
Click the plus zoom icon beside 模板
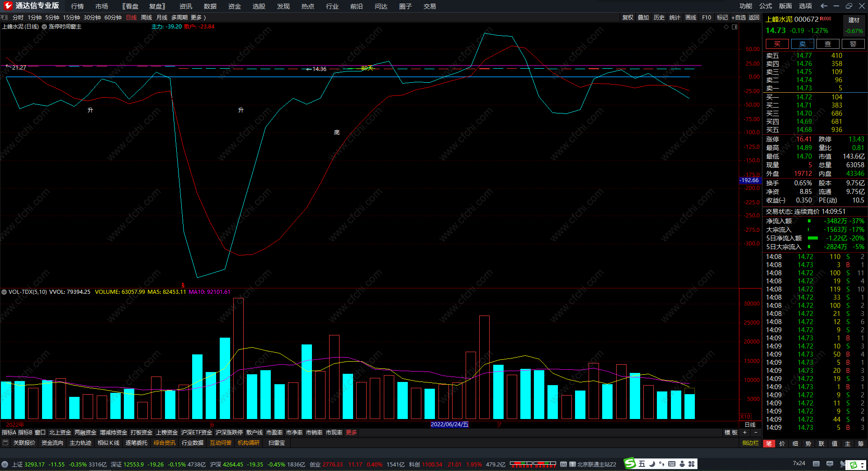pyautogui.click(x=745, y=433)
